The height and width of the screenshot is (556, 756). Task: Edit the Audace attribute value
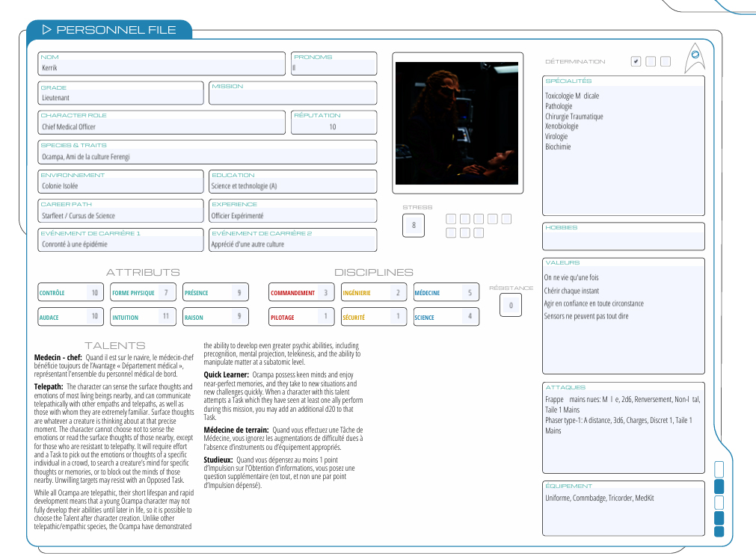click(x=94, y=316)
